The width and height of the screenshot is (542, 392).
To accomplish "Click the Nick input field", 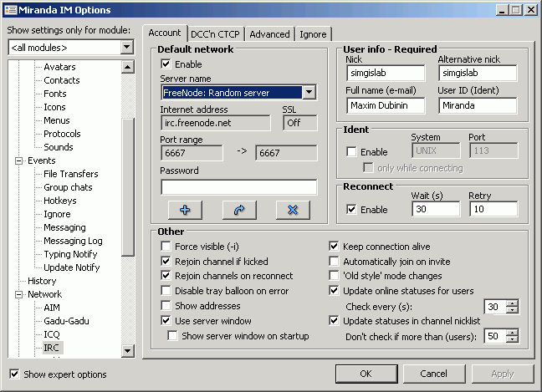I will (x=386, y=73).
